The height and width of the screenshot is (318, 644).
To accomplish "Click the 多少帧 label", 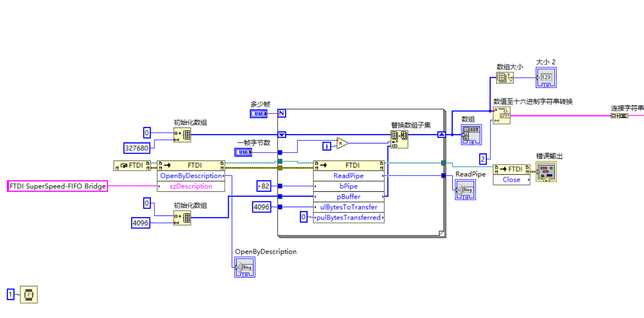I will [260, 104].
